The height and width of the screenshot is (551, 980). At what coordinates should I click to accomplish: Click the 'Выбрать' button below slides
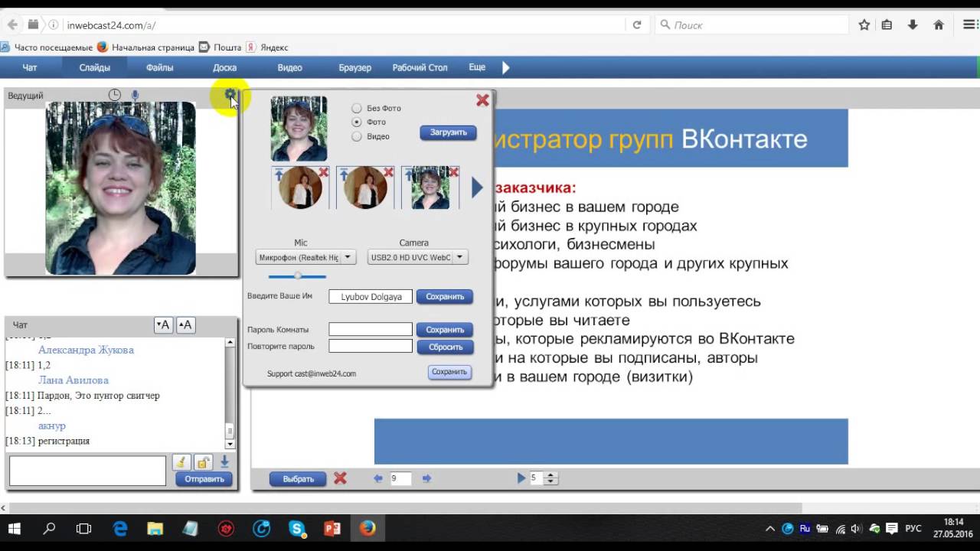(298, 479)
